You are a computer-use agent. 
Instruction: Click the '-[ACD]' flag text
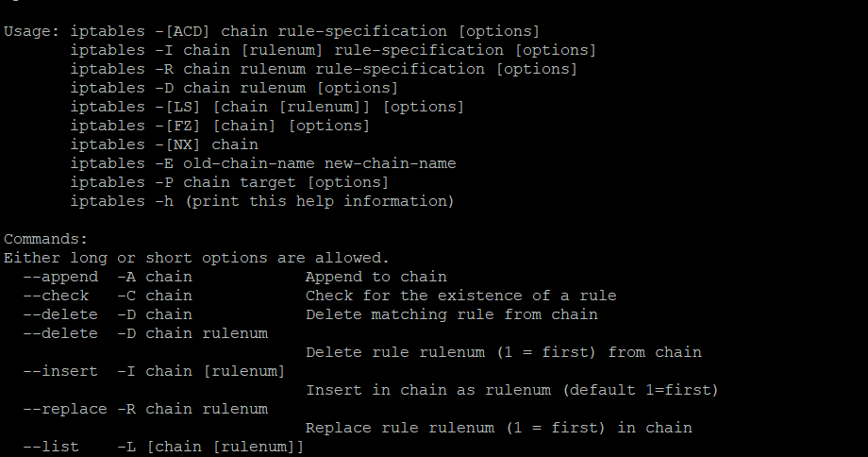click(183, 31)
